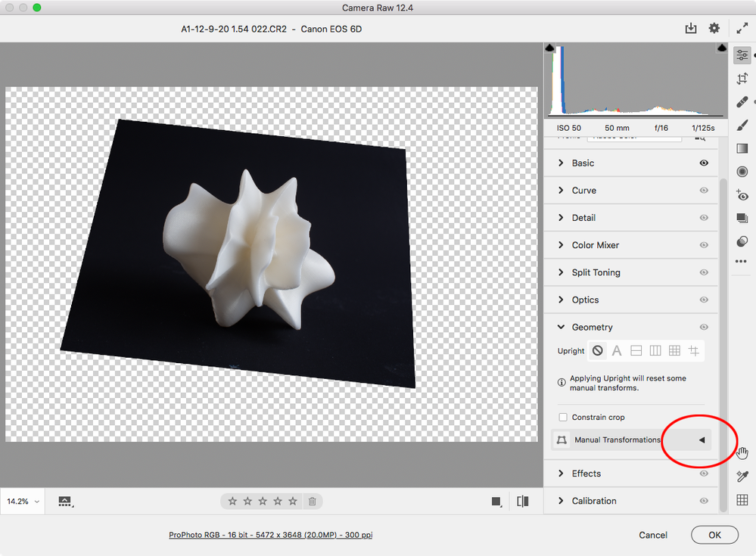Rate the image three stars
The height and width of the screenshot is (556, 756).
tap(263, 502)
